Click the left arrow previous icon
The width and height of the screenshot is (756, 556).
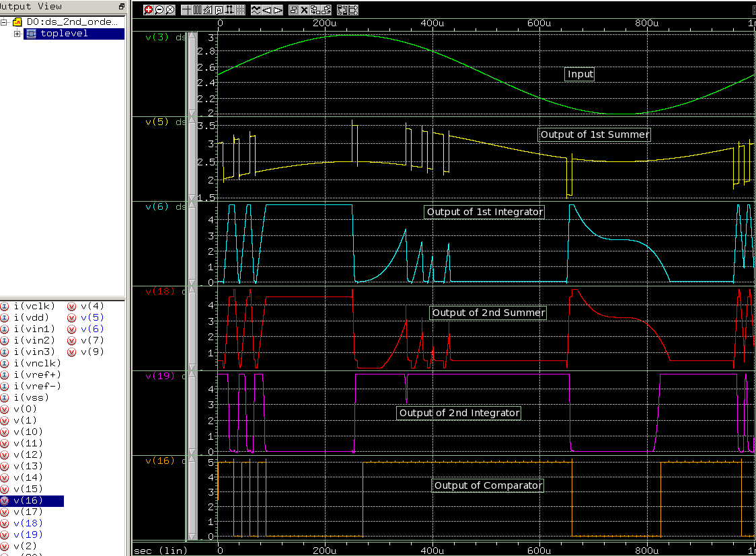[266, 10]
